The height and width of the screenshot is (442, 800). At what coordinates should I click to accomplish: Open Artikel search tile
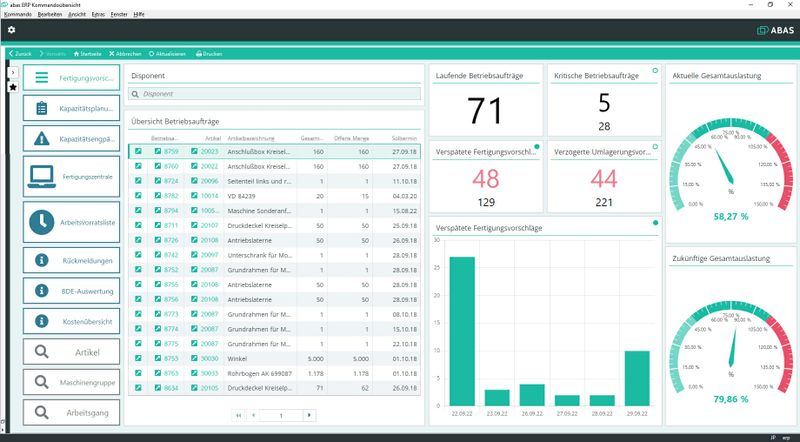pyautogui.click(x=71, y=351)
